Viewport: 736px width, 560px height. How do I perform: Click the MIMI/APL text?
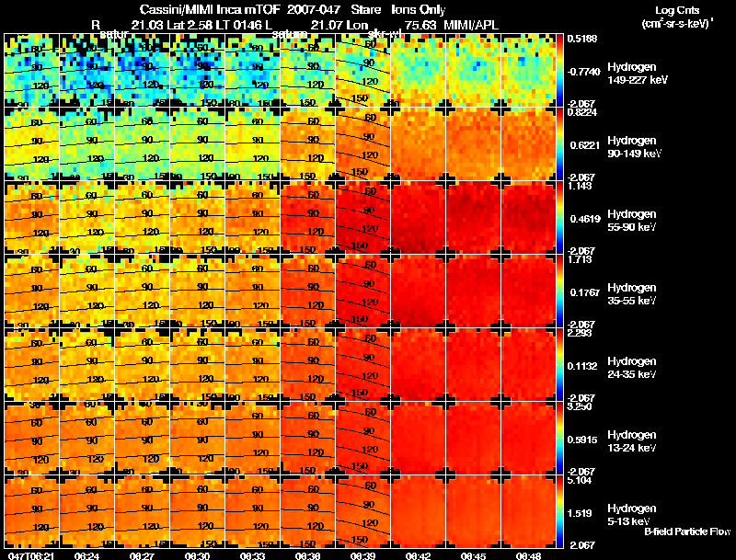pyautogui.click(x=471, y=26)
